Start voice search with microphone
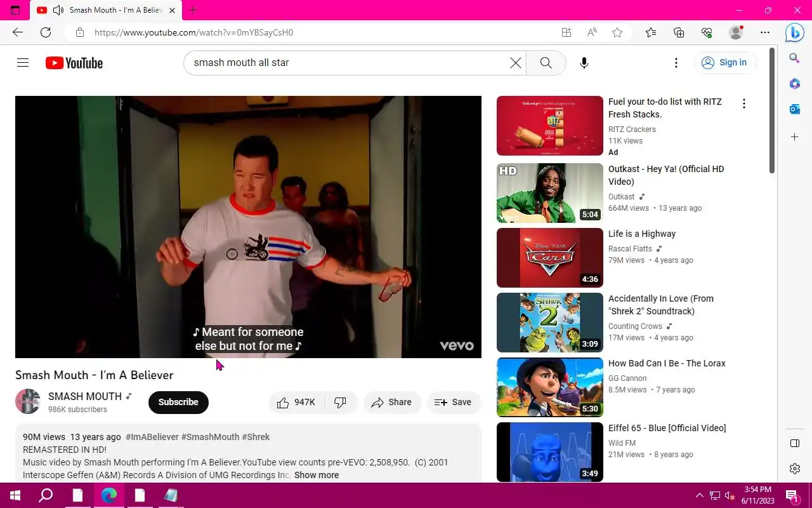Viewport: 812px width, 508px height. point(584,63)
